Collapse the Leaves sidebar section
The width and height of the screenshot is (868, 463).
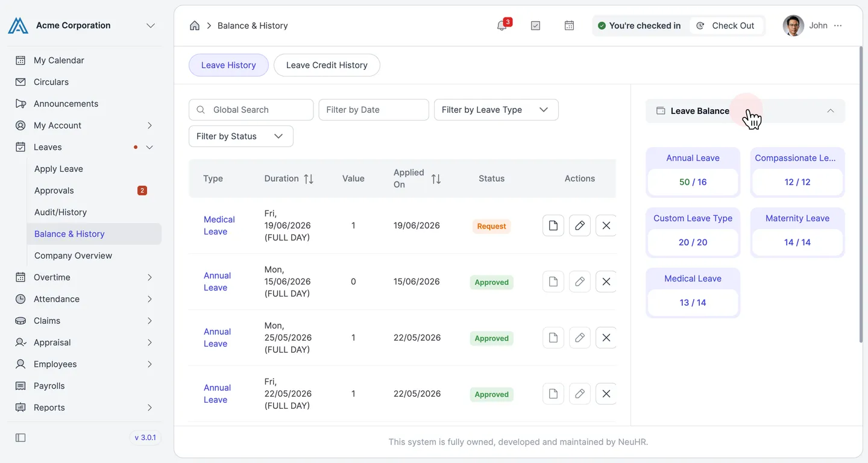coord(149,147)
